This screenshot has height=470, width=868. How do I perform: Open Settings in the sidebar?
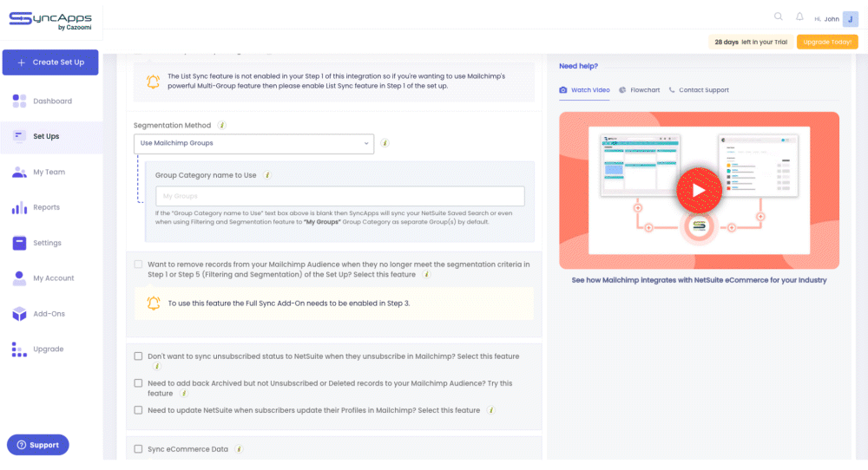pos(51,243)
